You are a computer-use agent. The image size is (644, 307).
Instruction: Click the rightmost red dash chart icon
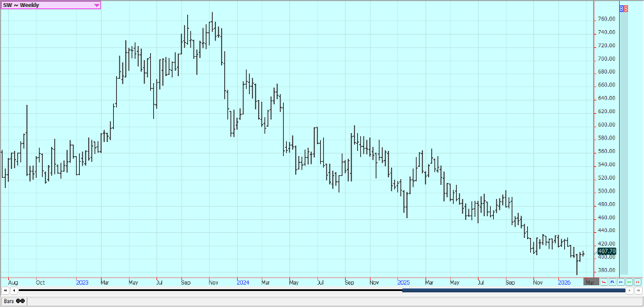[x=637, y=282]
